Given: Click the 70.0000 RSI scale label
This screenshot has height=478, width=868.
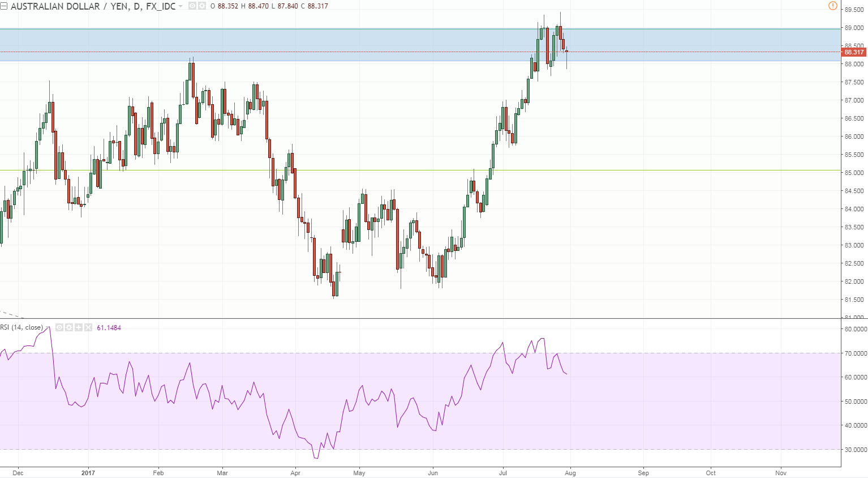Looking at the screenshot, I should coord(856,353).
